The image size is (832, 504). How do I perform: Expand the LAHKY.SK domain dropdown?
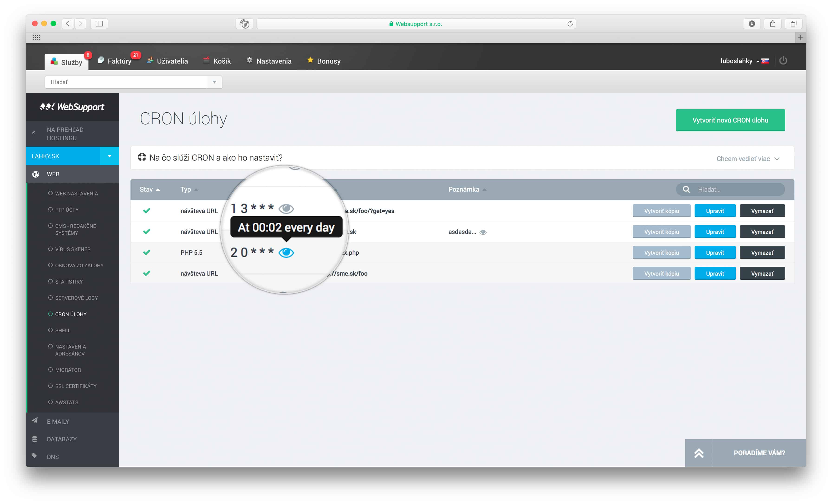tap(109, 156)
